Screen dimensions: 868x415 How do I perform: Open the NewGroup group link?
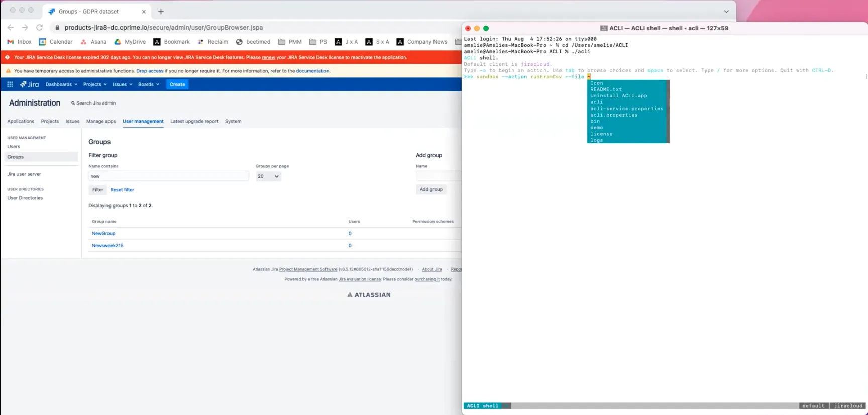103,233
